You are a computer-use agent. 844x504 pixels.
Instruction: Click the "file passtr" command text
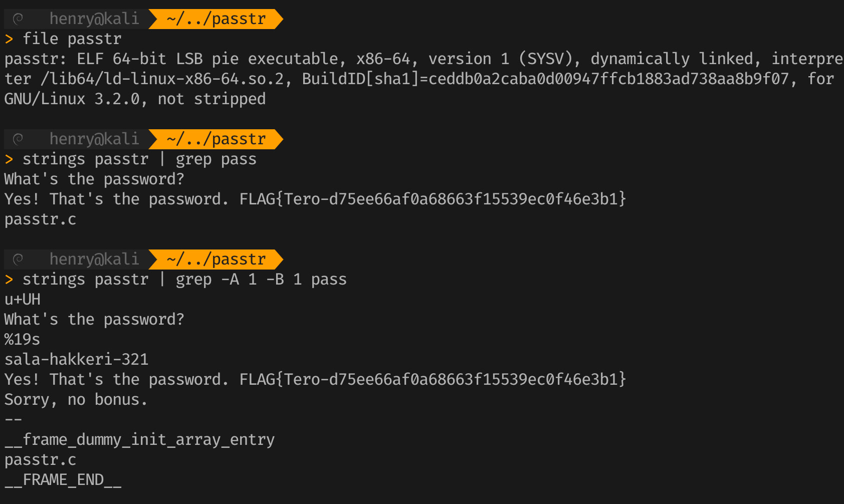click(x=72, y=39)
